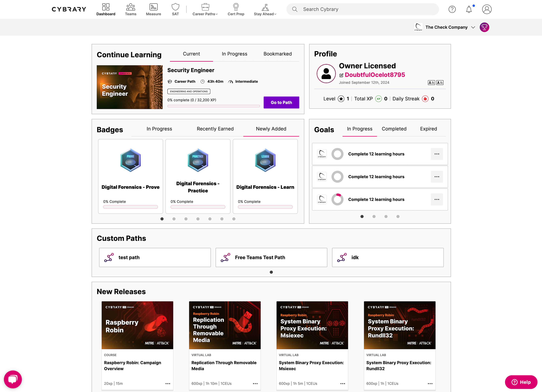Switch to the Current tab
This screenshot has height=392, width=542.
[191, 54]
